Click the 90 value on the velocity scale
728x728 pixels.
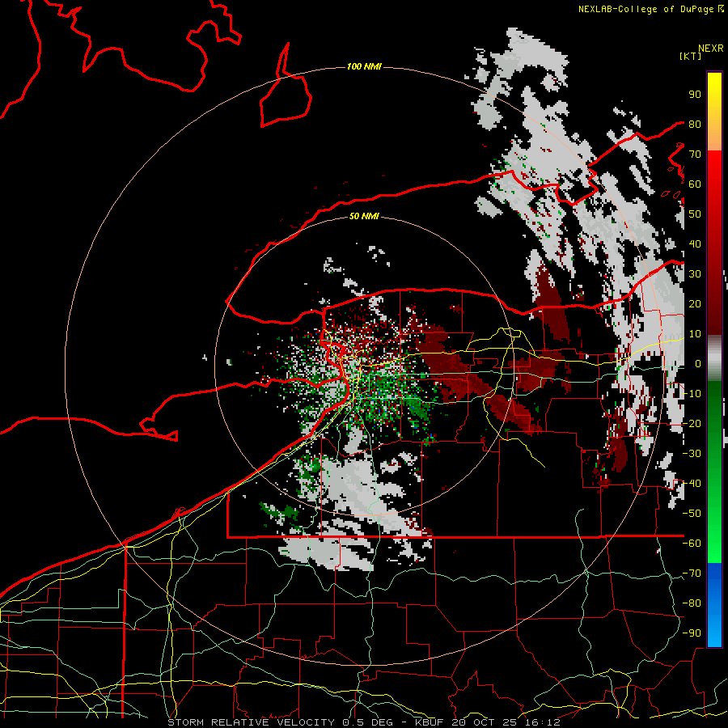click(x=695, y=95)
